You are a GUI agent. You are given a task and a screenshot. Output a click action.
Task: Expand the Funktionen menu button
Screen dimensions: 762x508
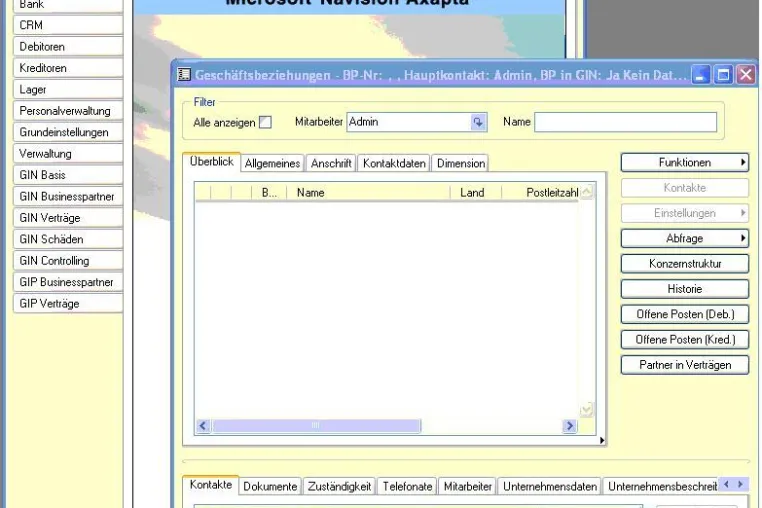(x=685, y=162)
